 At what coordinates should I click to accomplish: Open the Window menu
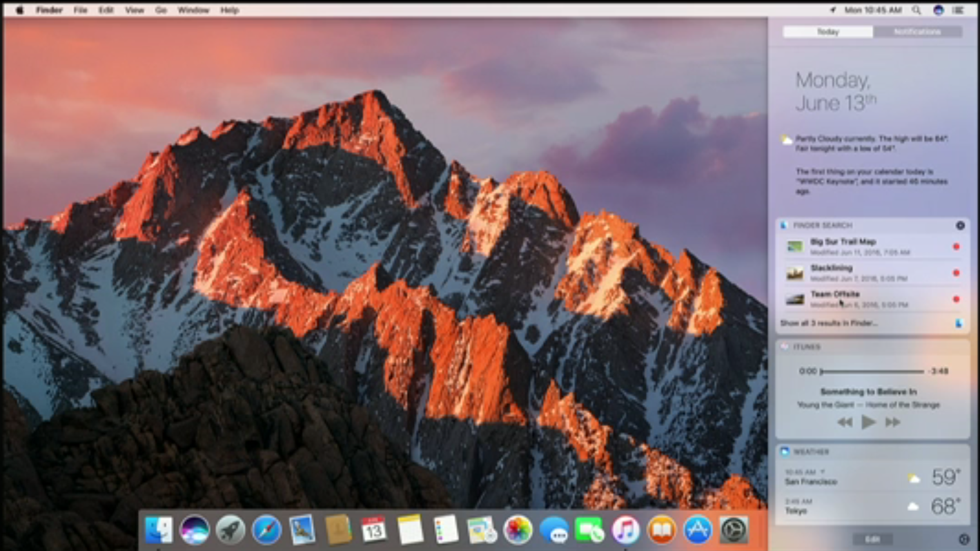pyautogui.click(x=193, y=10)
